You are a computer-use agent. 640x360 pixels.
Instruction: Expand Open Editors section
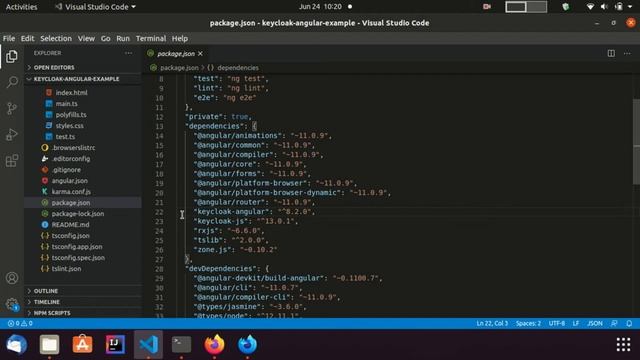tap(54, 67)
